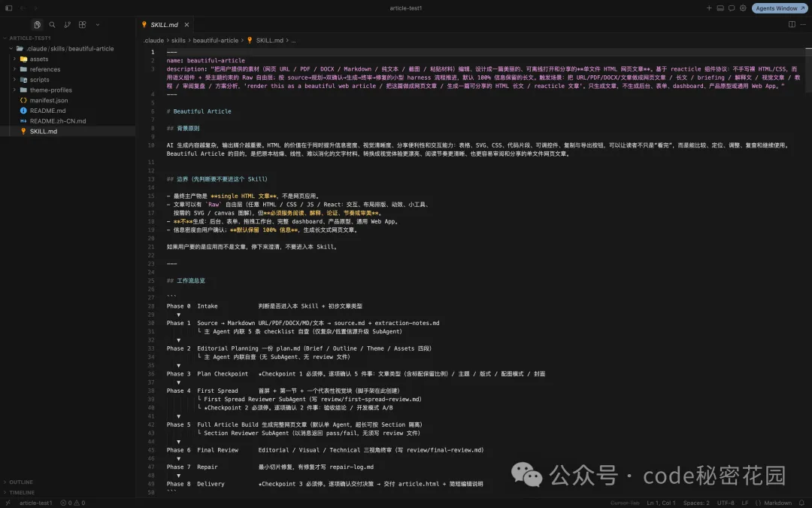Viewport: 812px width, 508px height.
Task: Open editor more actions ellipsis
Action: (x=803, y=24)
